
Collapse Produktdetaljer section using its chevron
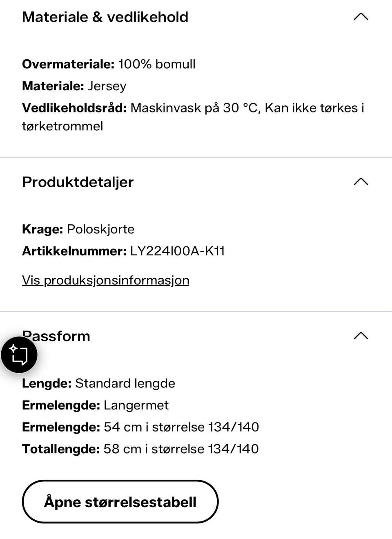[361, 181]
